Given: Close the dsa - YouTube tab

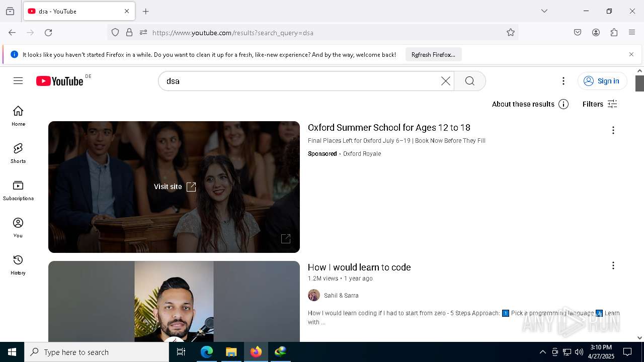Looking at the screenshot, I should [127, 11].
